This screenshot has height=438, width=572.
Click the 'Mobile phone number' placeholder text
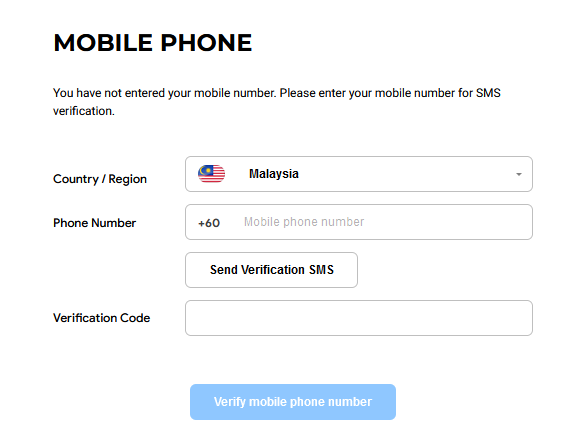(x=304, y=222)
